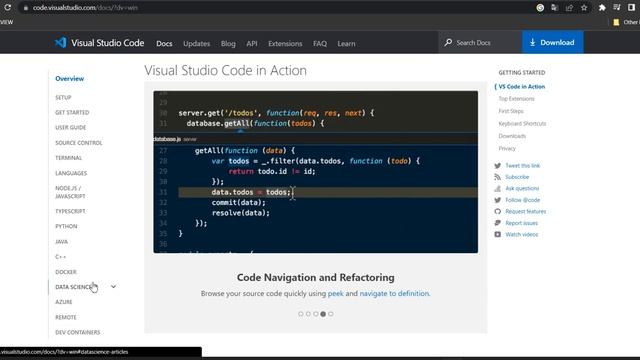Jump to Privacy section link
The image size is (640, 360).
[x=507, y=149]
